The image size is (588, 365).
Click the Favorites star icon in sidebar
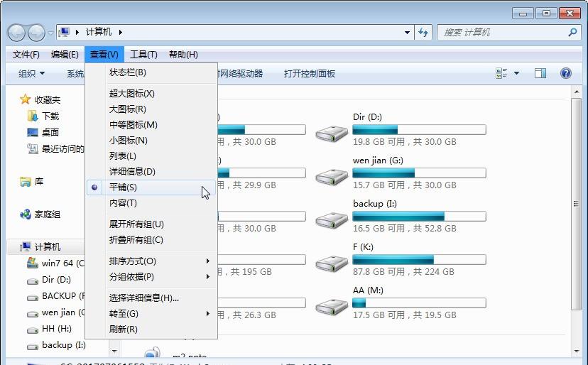25,99
